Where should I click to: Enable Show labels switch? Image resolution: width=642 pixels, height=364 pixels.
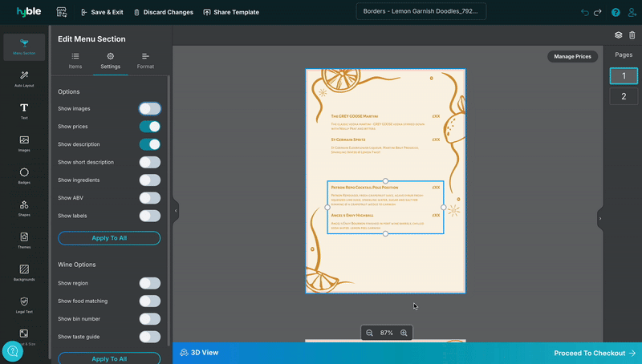(150, 216)
